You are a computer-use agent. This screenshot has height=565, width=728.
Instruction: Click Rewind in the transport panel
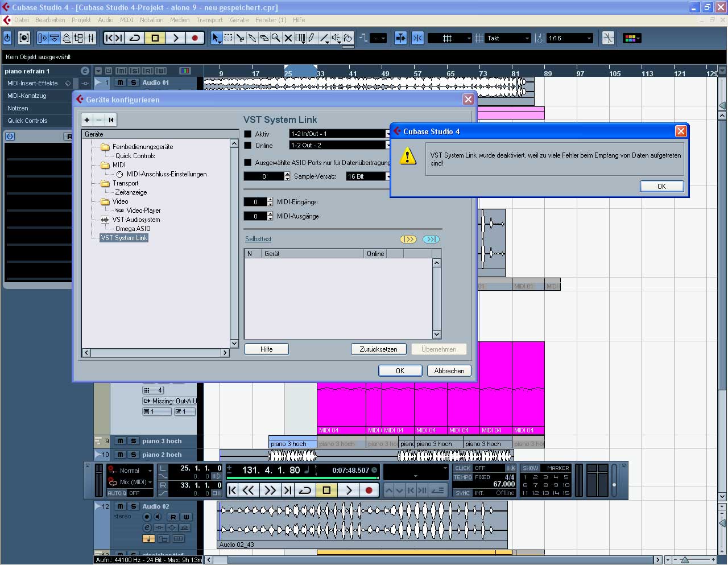point(249,490)
